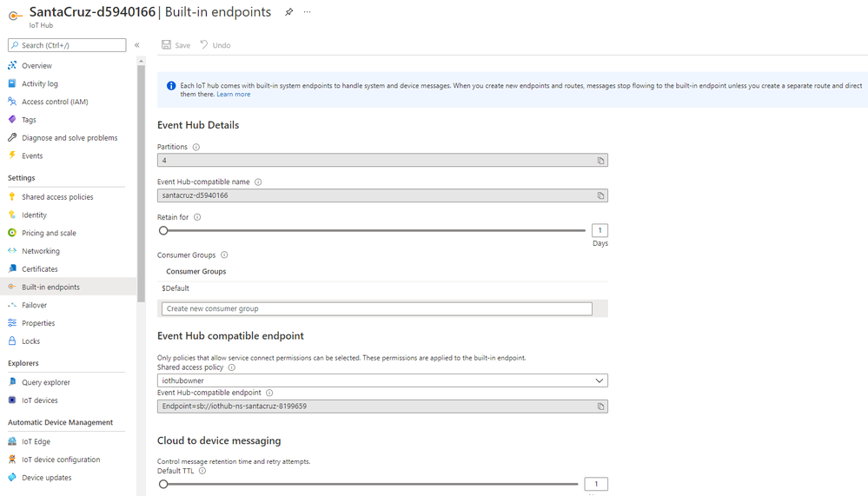Viewport: 868px width, 496px height.
Task: Open Overview in the sidebar
Action: tap(36, 66)
